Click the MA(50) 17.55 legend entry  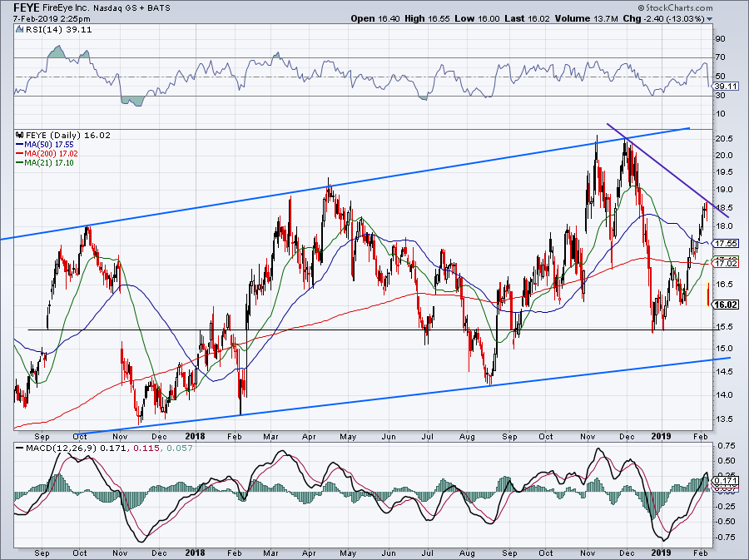click(x=44, y=144)
